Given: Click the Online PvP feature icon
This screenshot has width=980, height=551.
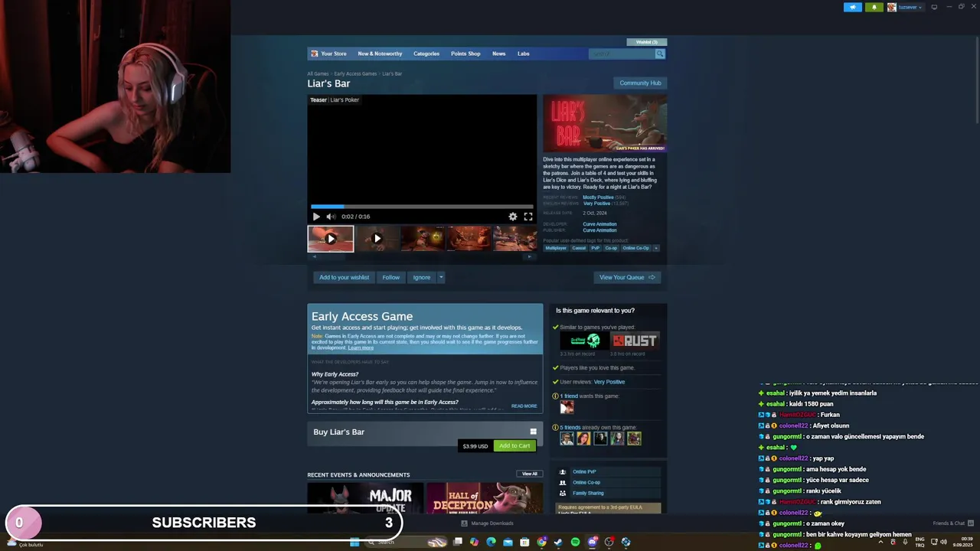Looking at the screenshot, I should click(563, 471).
